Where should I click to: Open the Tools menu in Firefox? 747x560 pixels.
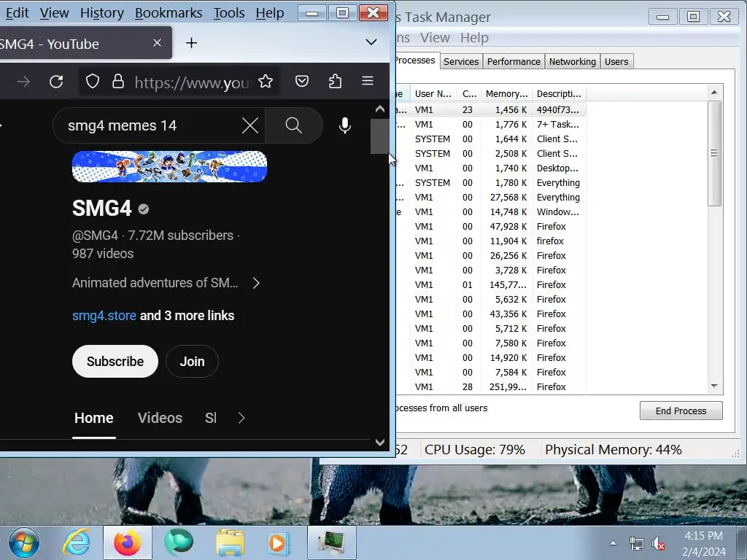tap(228, 13)
